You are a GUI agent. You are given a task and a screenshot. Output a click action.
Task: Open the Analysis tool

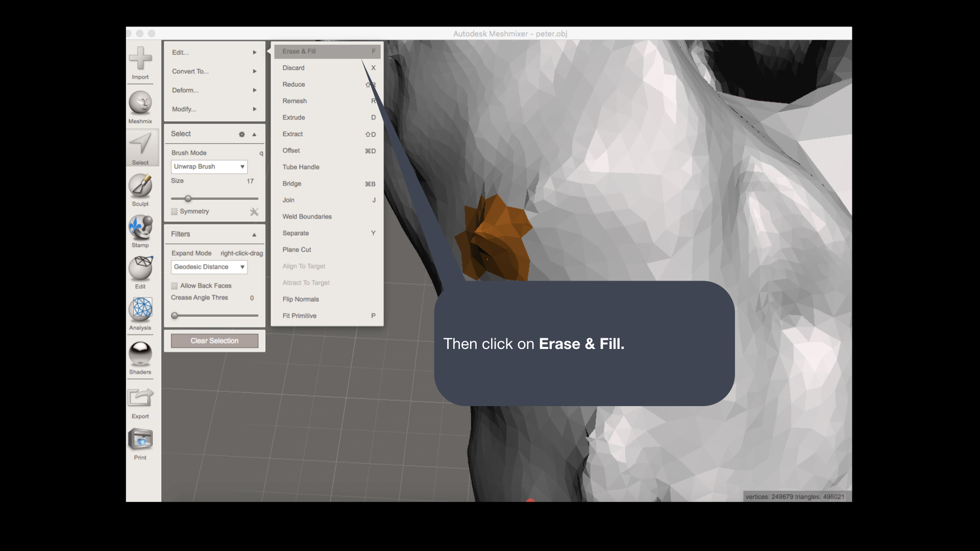tap(140, 309)
